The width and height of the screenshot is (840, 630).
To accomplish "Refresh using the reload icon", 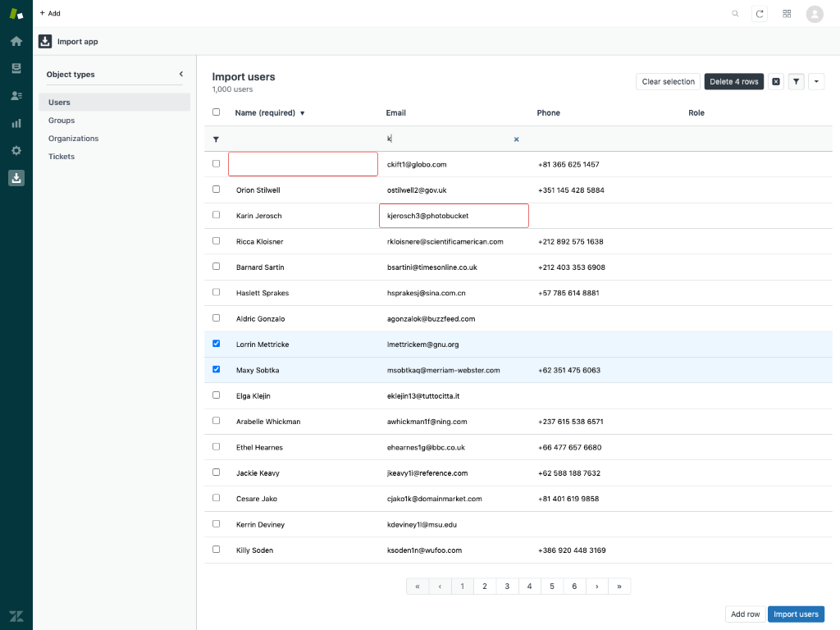I will 761,13.
